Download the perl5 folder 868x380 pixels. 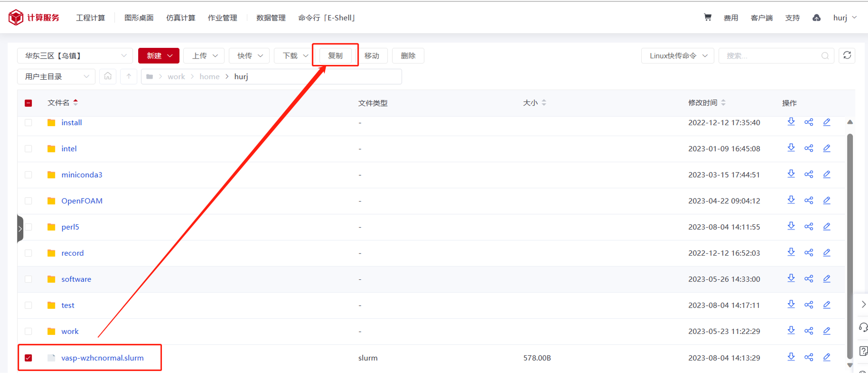(791, 226)
